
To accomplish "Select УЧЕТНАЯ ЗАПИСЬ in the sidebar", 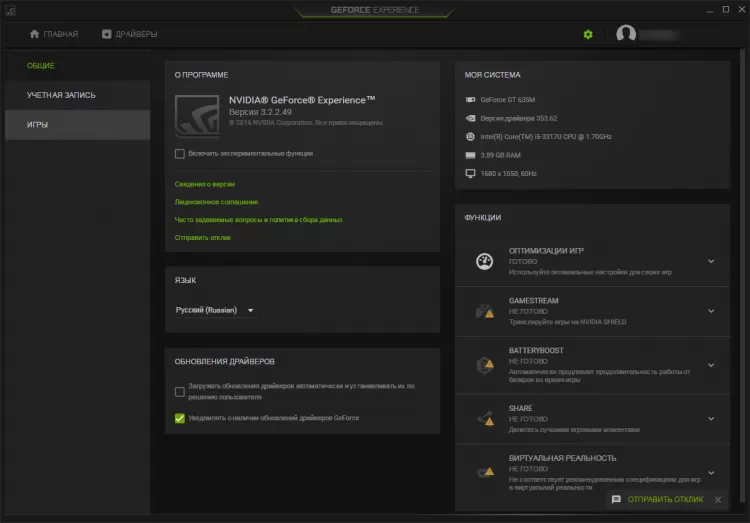I will (77, 95).
